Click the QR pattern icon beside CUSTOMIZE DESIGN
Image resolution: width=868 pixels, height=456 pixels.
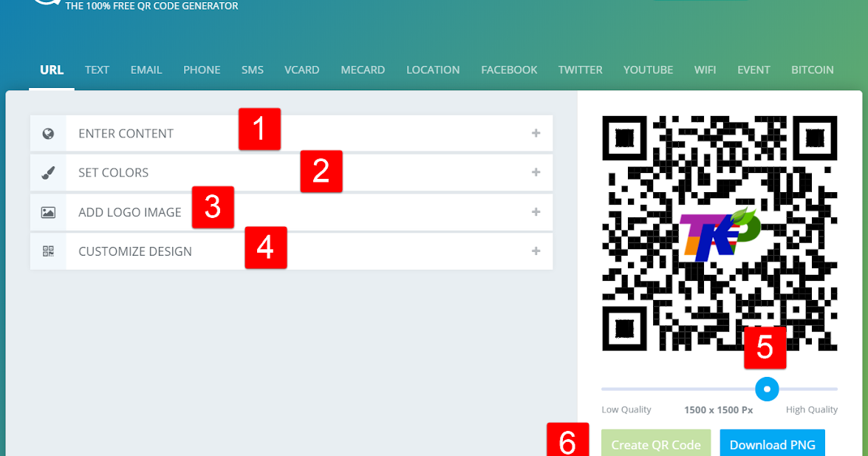[48, 251]
